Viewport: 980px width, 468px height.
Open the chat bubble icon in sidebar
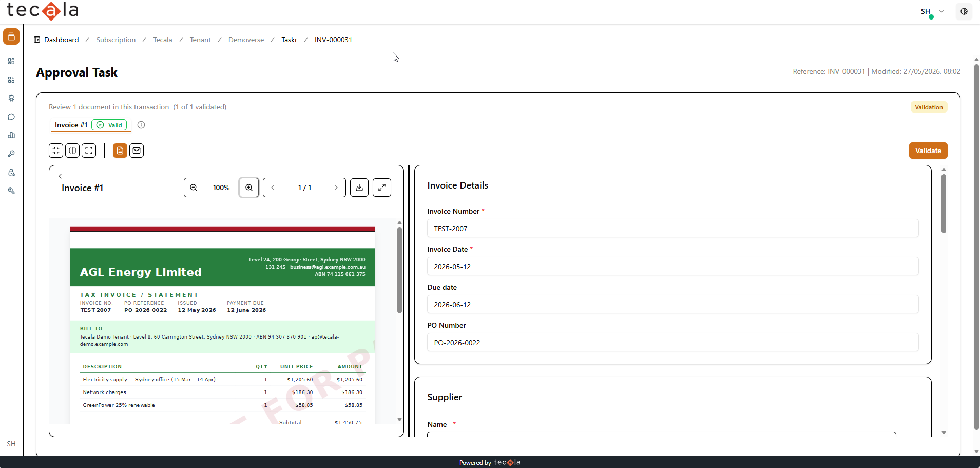click(11, 117)
